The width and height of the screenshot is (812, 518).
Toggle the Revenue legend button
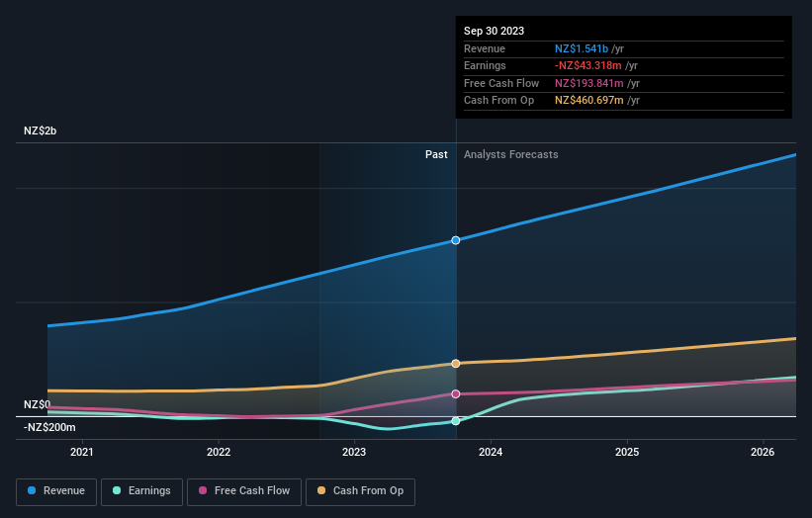(56, 491)
